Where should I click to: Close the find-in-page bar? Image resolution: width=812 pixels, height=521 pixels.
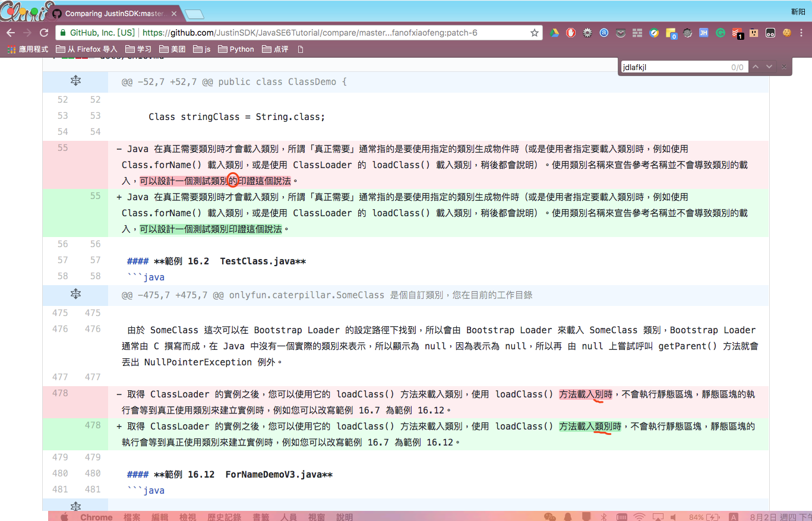click(783, 67)
